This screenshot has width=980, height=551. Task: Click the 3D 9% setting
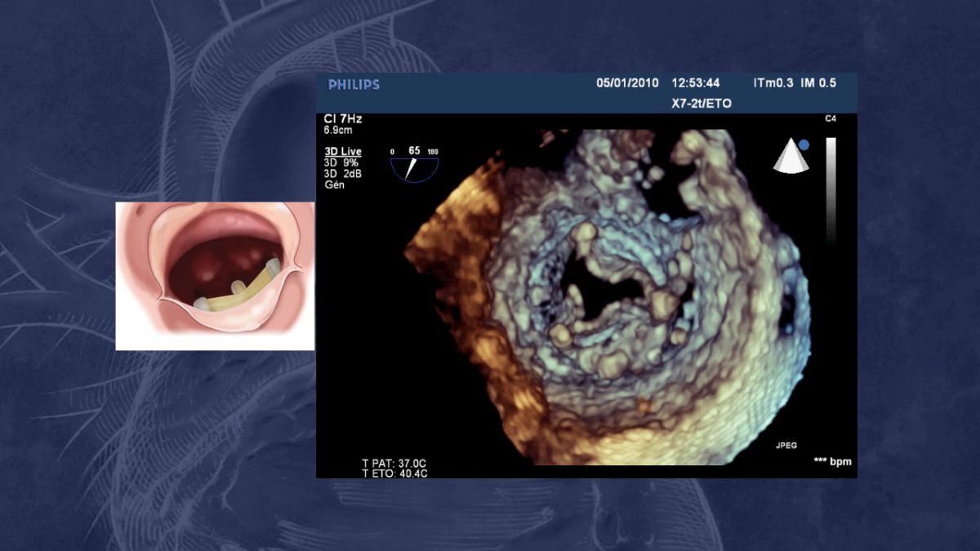[x=341, y=162]
